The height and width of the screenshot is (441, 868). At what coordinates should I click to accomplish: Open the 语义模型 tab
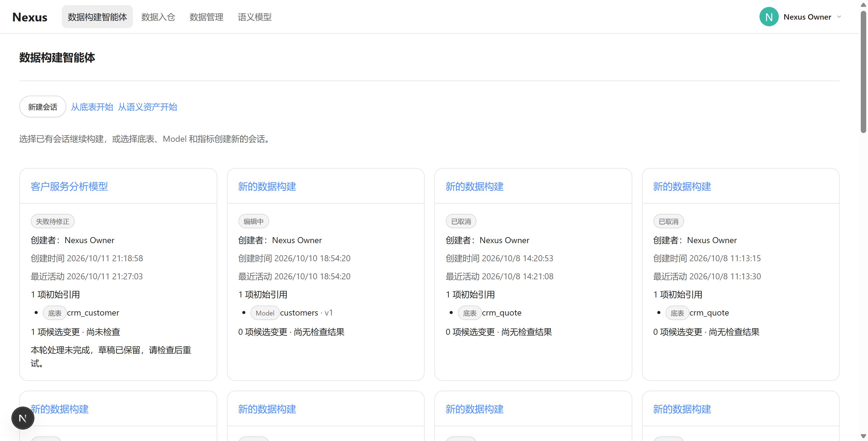click(x=254, y=17)
